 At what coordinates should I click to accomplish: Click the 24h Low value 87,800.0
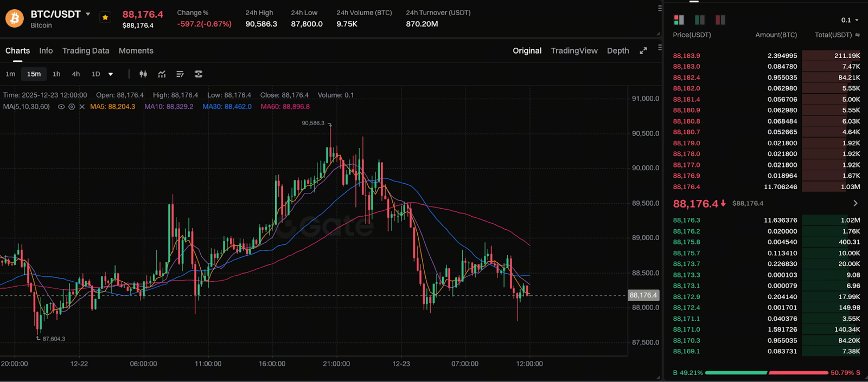307,24
